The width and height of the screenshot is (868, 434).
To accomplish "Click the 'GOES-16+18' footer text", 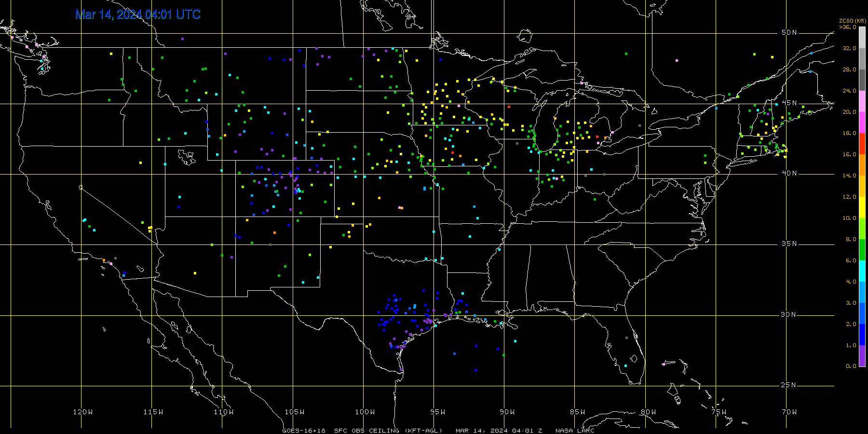I will [x=304, y=431].
